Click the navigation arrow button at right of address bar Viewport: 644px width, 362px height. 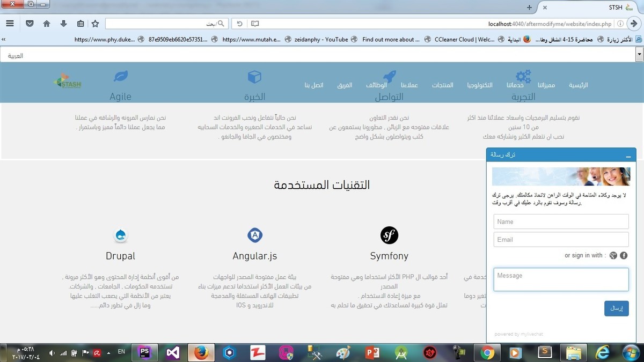635,24
